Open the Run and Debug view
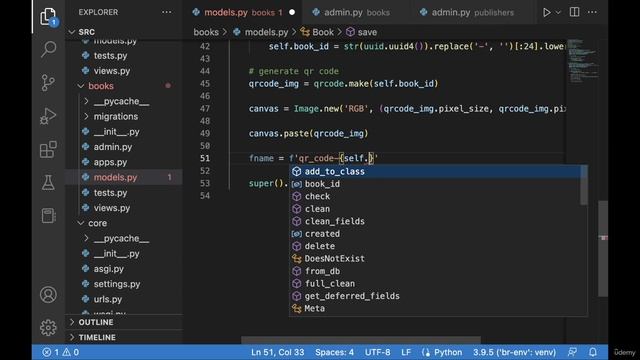This screenshot has width=640, height=360. point(48,116)
